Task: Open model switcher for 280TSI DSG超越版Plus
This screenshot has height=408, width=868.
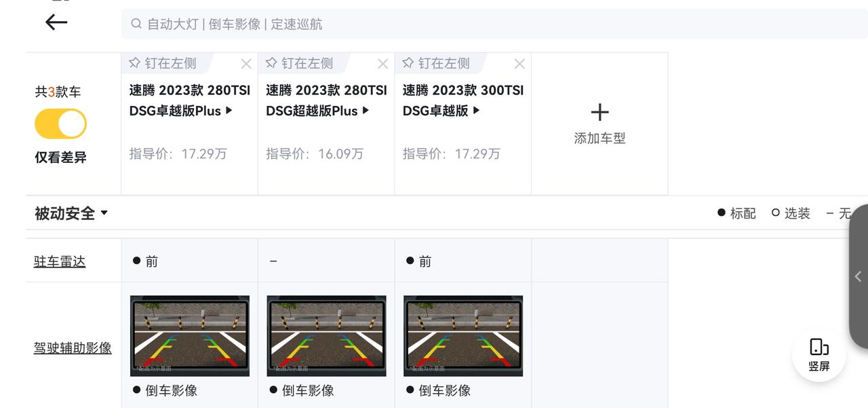Action: click(326, 100)
